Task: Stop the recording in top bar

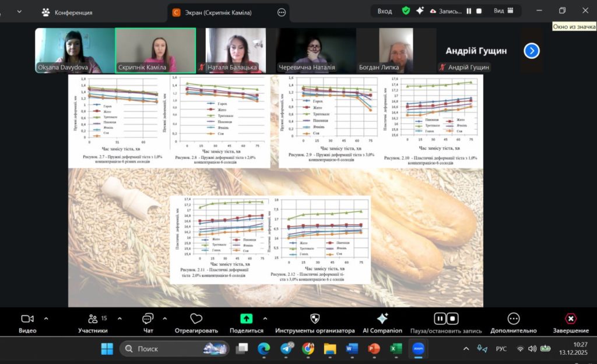Action: tap(479, 10)
